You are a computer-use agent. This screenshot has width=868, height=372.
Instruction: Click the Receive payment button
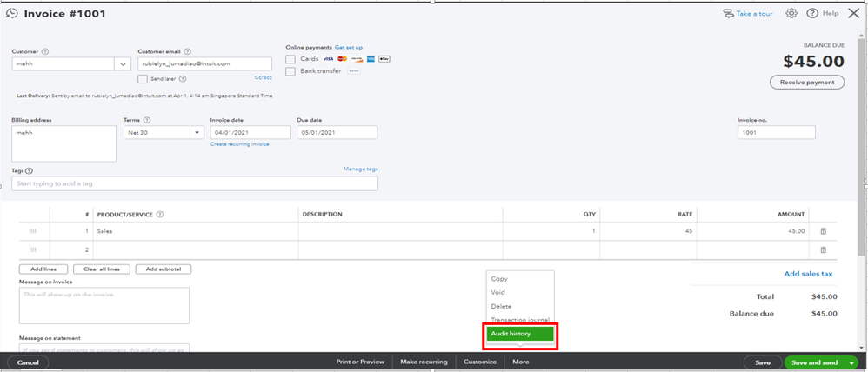(x=807, y=82)
